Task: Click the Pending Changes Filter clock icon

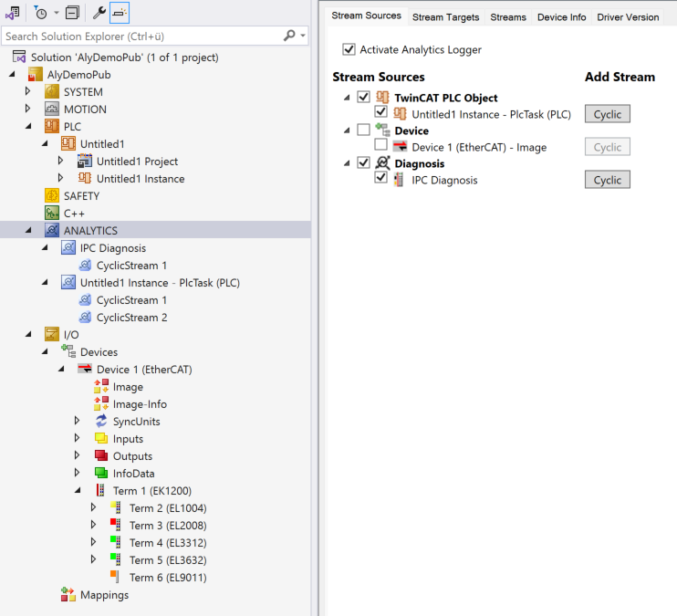Action: pos(40,13)
